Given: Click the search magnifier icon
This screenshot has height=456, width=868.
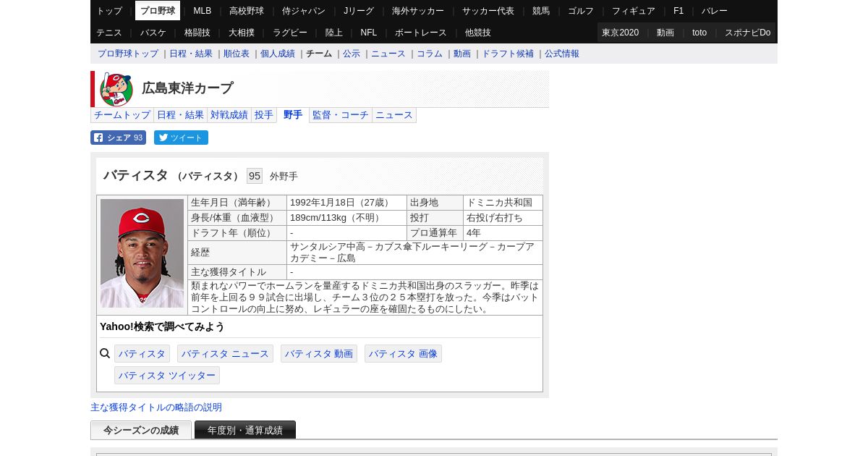Looking at the screenshot, I should click(x=105, y=354).
